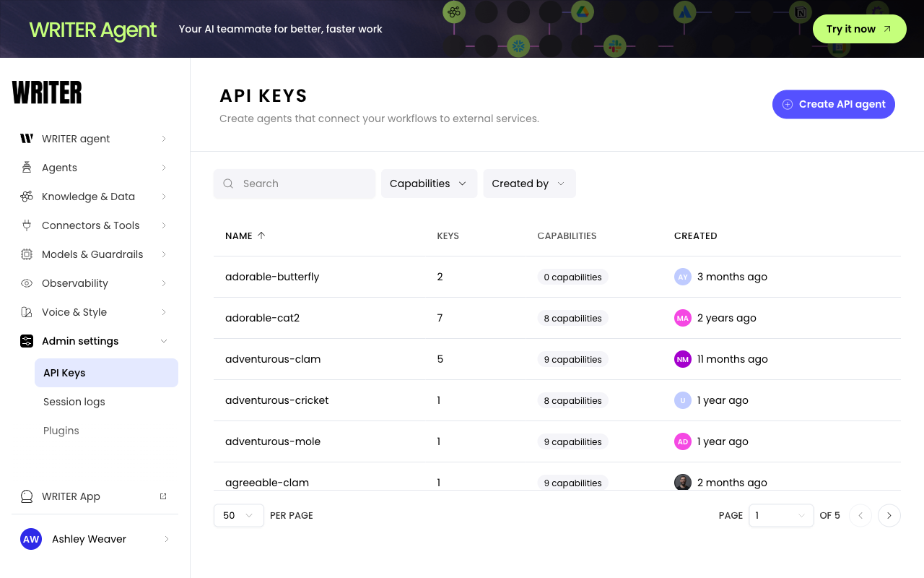Click the WRITER agent sidebar icon

pyautogui.click(x=27, y=139)
